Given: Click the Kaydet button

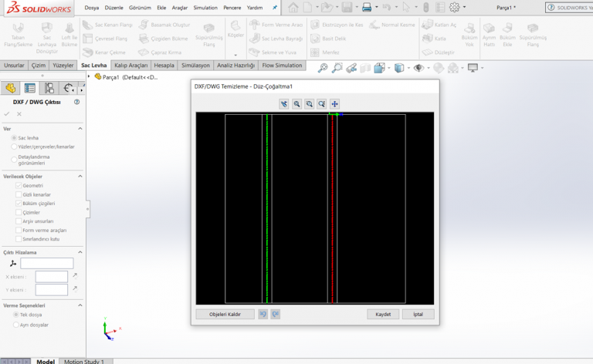Looking at the screenshot, I should click(x=383, y=315).
